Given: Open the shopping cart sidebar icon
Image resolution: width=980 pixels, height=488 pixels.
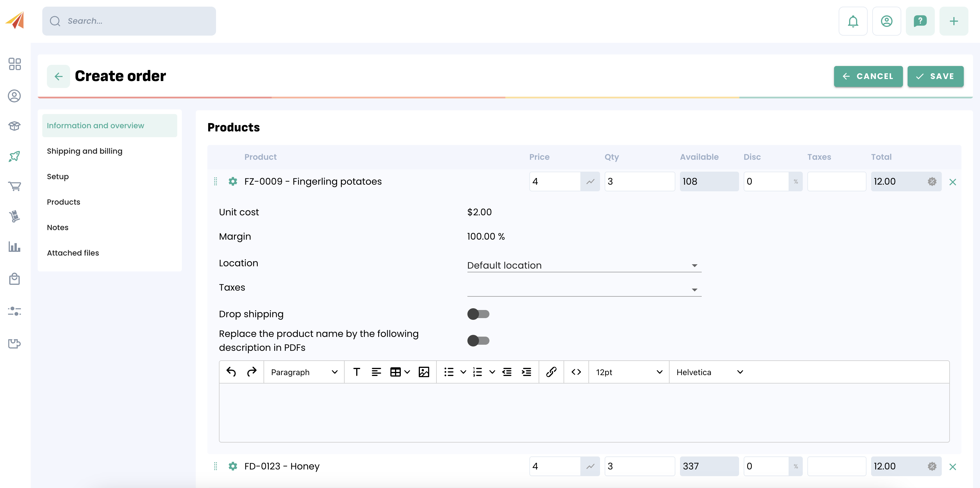Looking at the screenshot, I should 14,186.
